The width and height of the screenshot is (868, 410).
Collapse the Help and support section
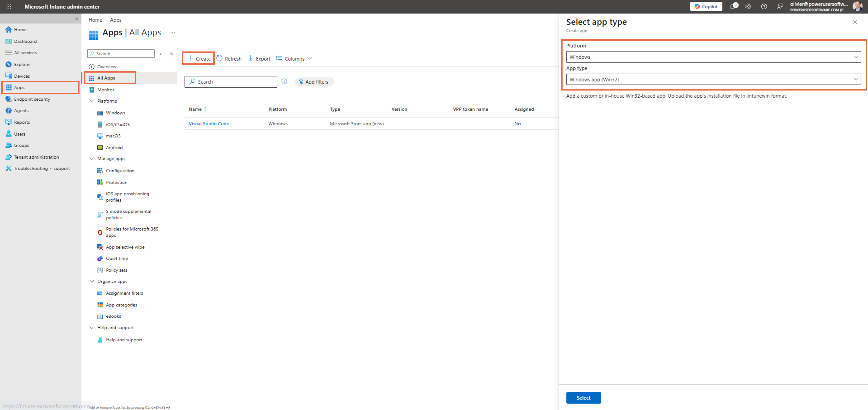click(92, 328)
